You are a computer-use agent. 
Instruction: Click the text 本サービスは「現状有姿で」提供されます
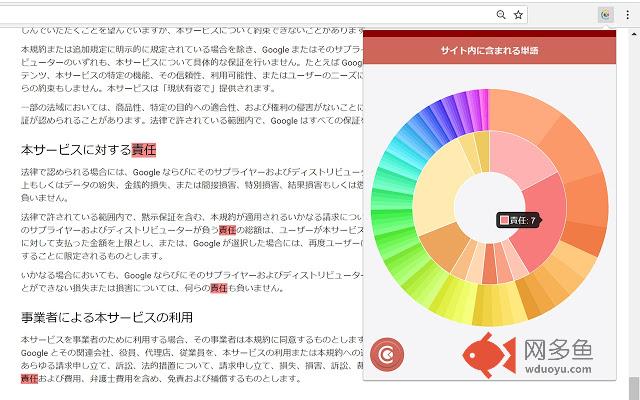[x=191, y=88]
